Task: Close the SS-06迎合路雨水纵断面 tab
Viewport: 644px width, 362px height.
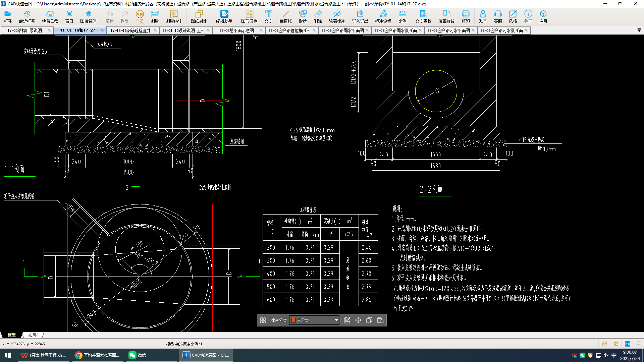Action: (420, 30)
